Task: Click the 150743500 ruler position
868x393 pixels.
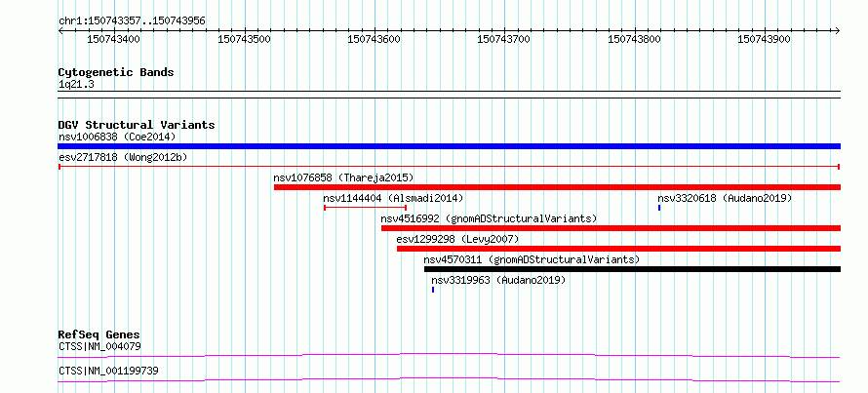Action: pos(244,39)
